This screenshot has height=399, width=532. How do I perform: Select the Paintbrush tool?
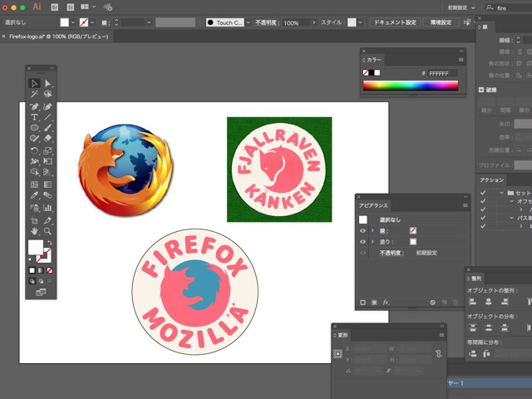pos(48,127)
